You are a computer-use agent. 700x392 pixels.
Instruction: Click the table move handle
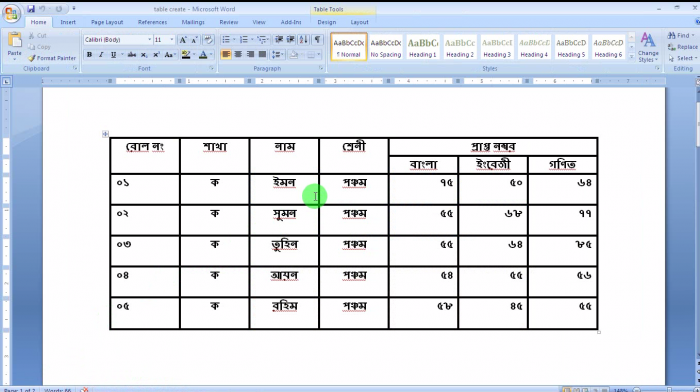105,133
